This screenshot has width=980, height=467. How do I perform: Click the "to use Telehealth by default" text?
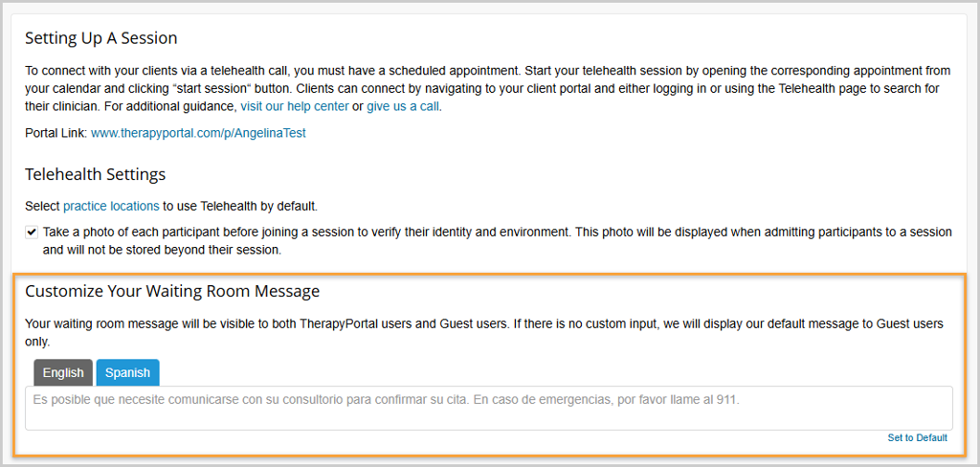coord(239,206)
